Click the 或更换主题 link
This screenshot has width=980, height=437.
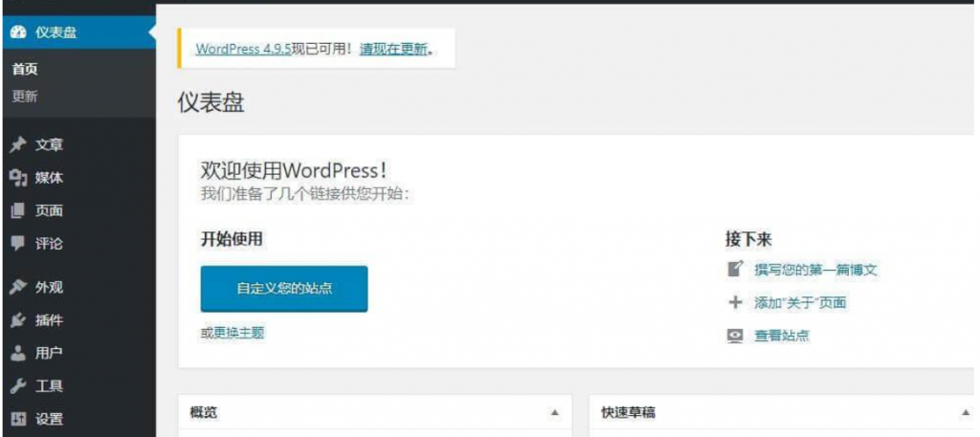click(x=232, y=334)
